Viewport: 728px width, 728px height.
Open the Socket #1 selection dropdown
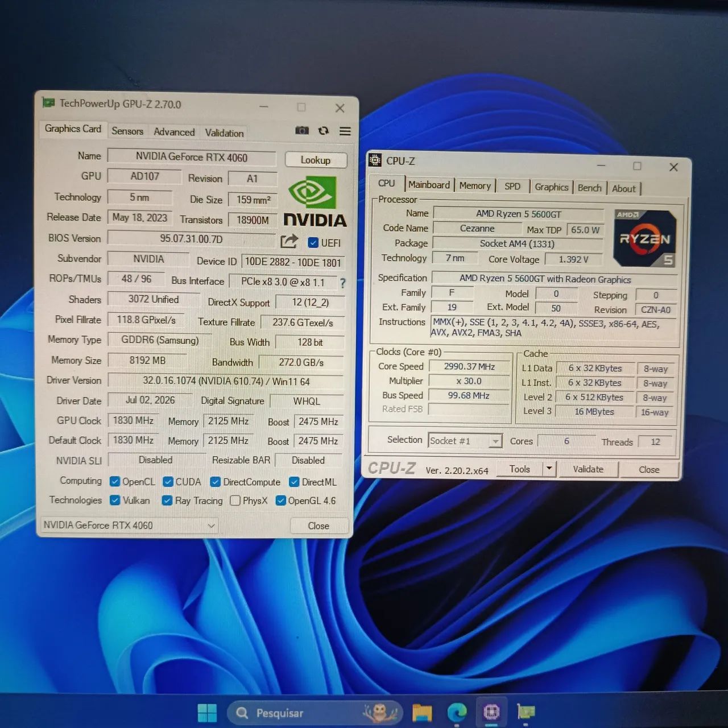pos(465,441)
